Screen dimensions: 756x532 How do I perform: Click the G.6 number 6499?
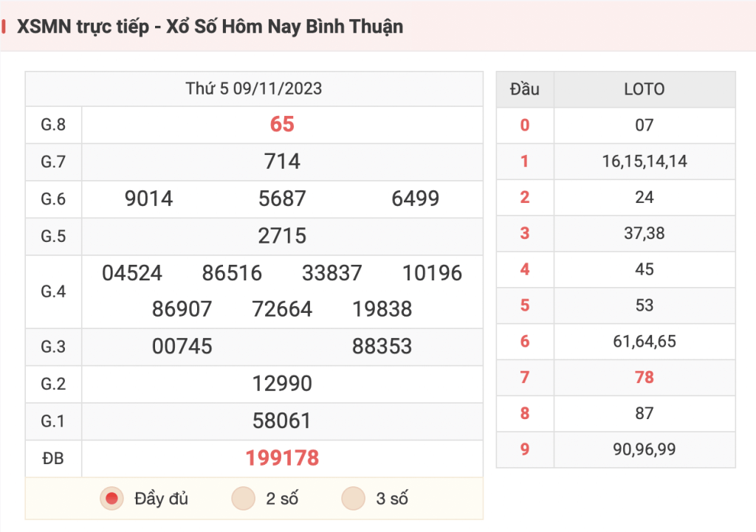click(x=415, y=198)
